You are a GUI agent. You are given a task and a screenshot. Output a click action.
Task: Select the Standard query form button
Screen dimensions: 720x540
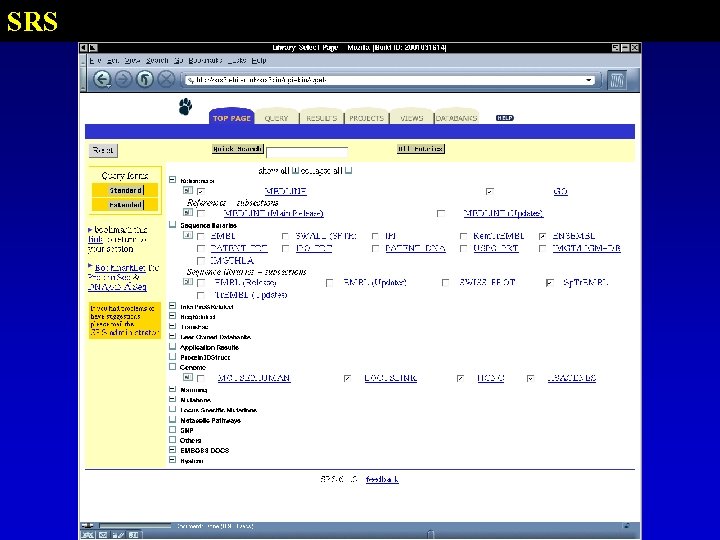[125, 190]
